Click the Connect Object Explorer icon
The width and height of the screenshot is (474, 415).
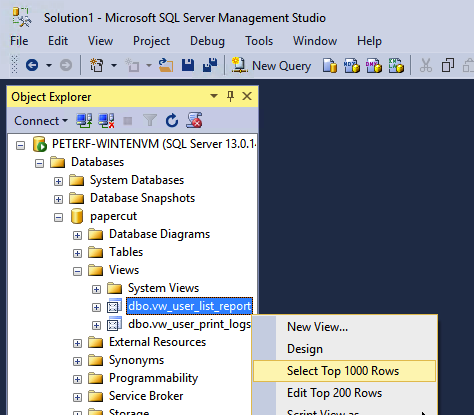84,120
